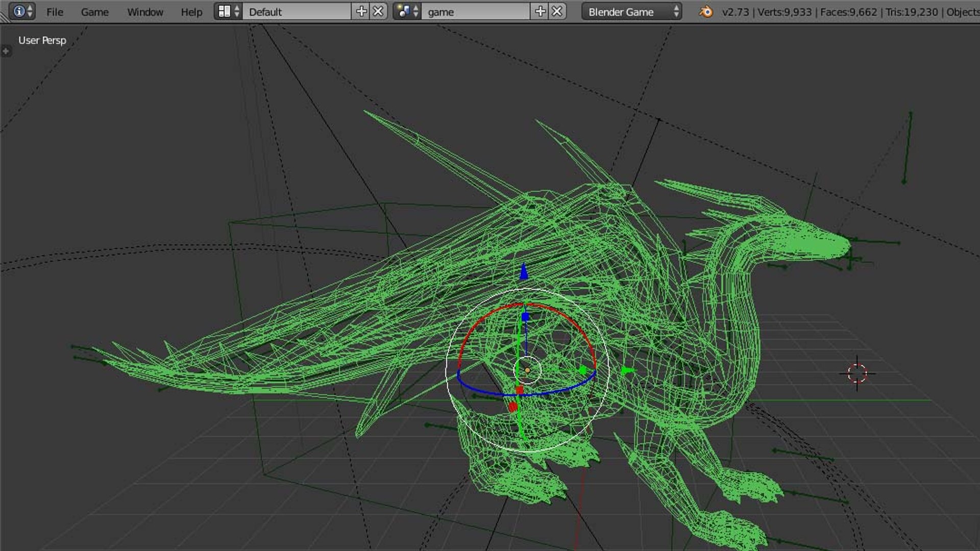This screenshot has width=980, height=551.
Task: Click the Faces:9,662 statistic
Action: click(848, 12)
